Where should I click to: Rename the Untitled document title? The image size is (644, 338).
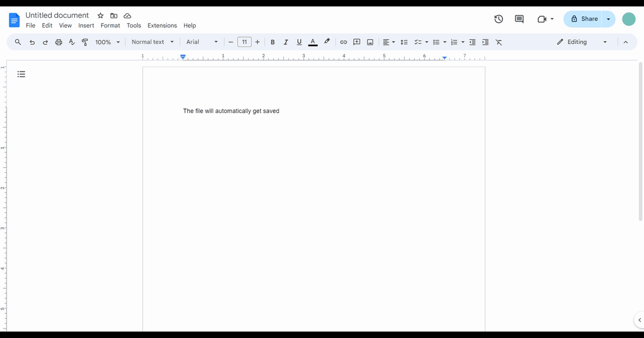(57, 15)
